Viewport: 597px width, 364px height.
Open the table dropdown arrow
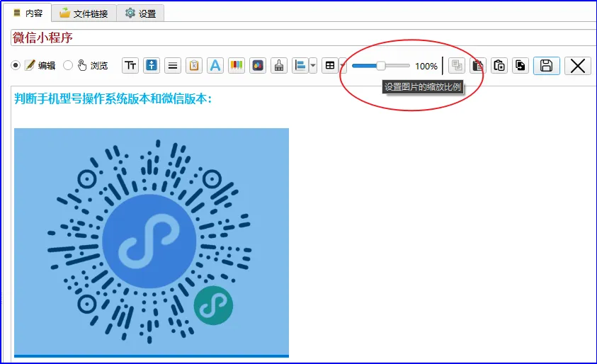pos(343,65)
